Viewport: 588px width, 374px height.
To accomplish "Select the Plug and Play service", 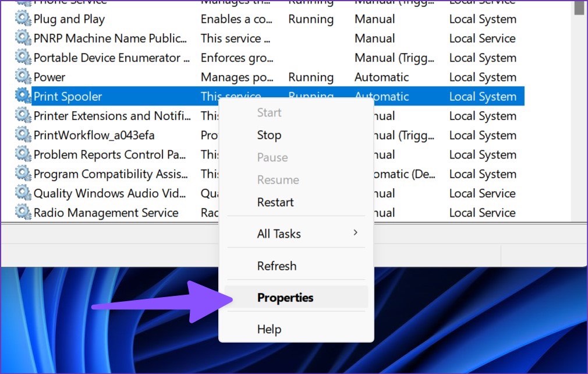I will coord(69,19).
